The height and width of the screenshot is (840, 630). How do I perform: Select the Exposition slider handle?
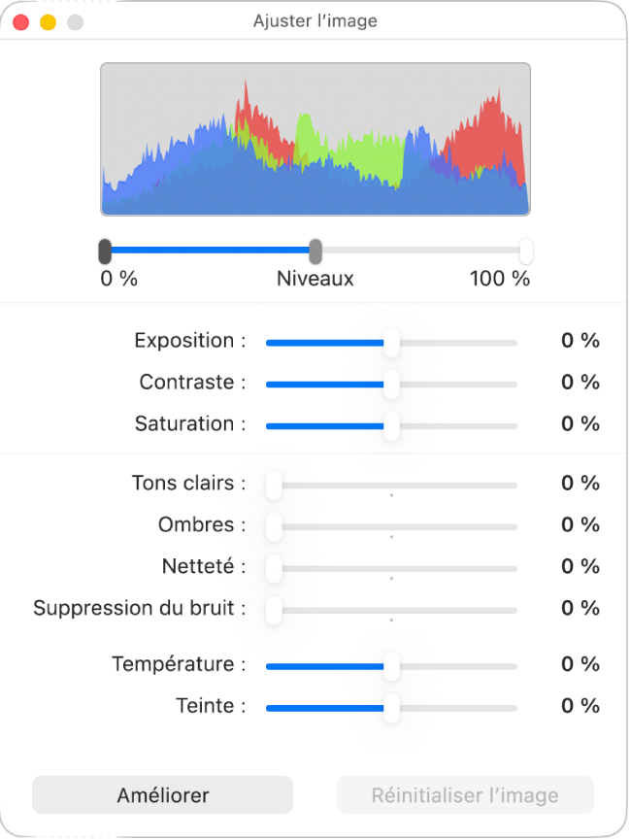(x=391, y=343)
